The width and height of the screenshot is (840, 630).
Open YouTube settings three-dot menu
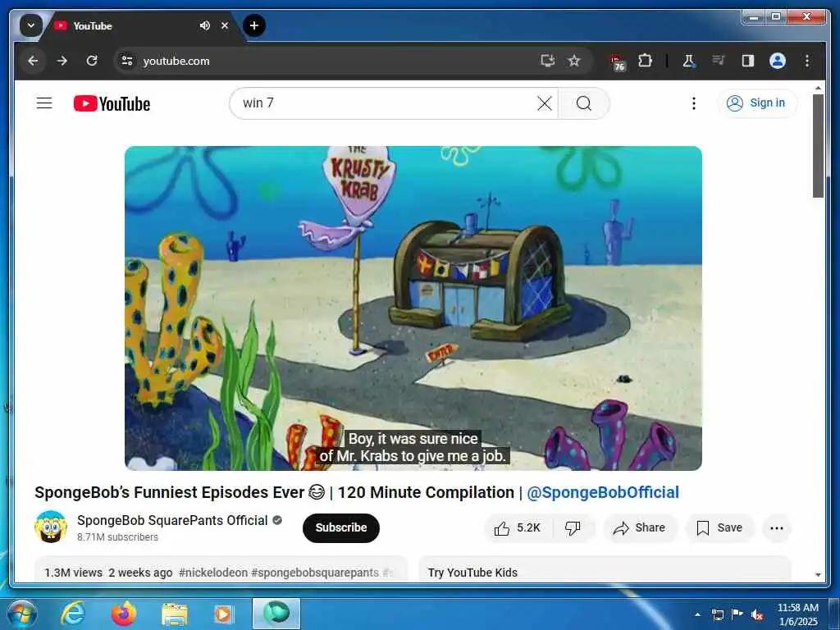point(694,103)
